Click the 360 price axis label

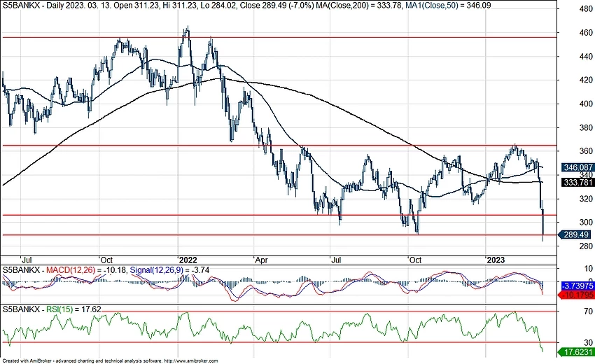[586, 151]
